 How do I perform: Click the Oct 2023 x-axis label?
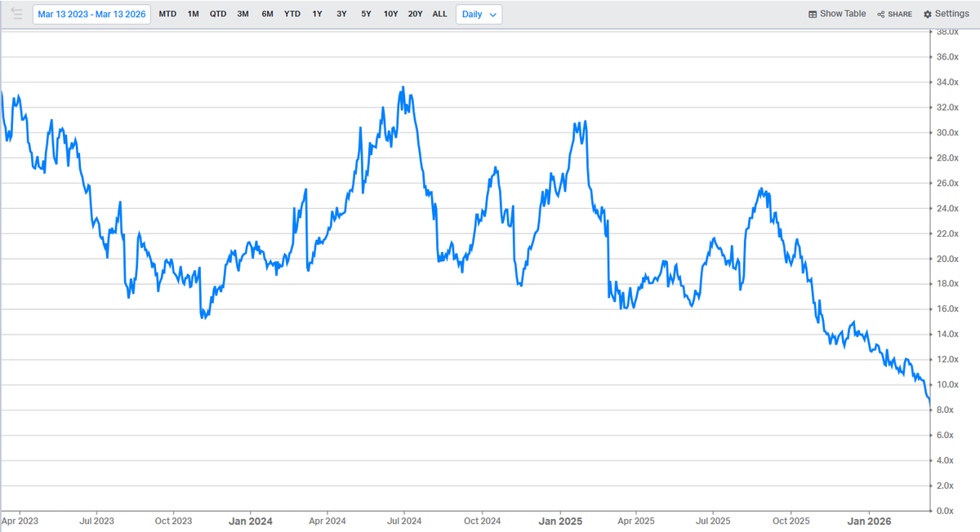[x=174, y=521]
